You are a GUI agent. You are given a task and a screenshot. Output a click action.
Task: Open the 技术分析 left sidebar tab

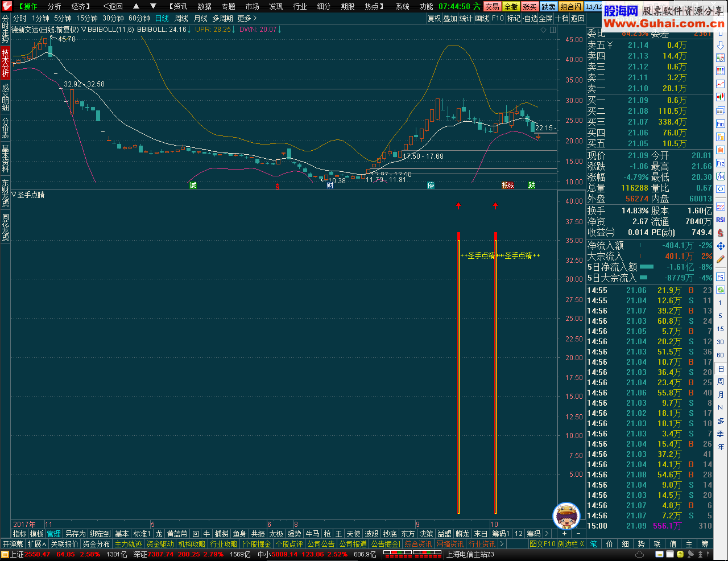tap(5, 63)
